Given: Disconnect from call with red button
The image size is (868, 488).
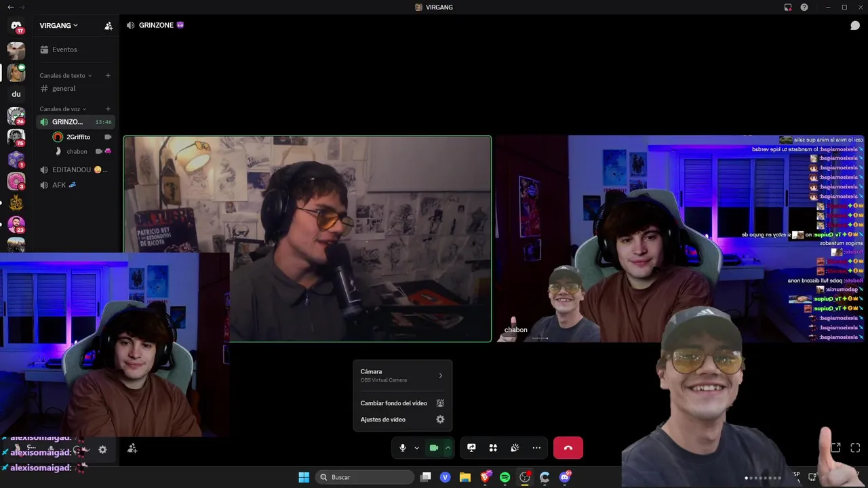Looking at the screenshot, I should (x=568, y=448).
